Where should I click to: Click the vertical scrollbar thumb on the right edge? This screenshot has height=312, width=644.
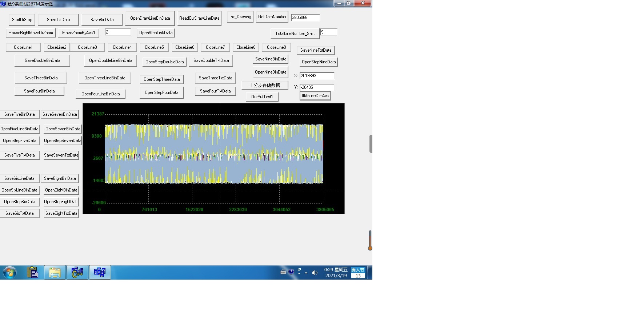[x=371, y=144]
